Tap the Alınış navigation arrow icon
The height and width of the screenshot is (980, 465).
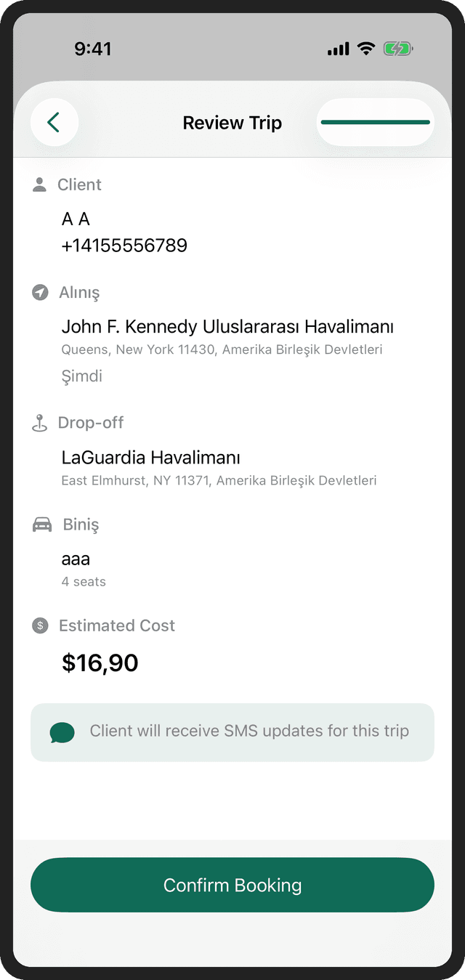(39, 292)
